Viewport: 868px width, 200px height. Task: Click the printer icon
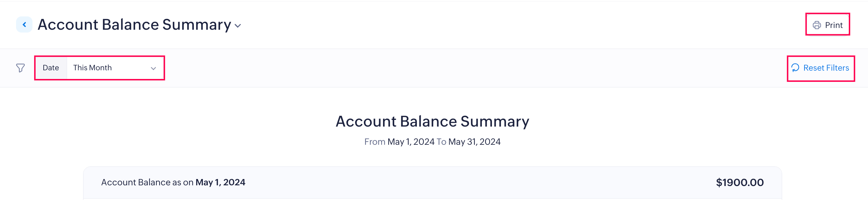(x=817, y=25)
